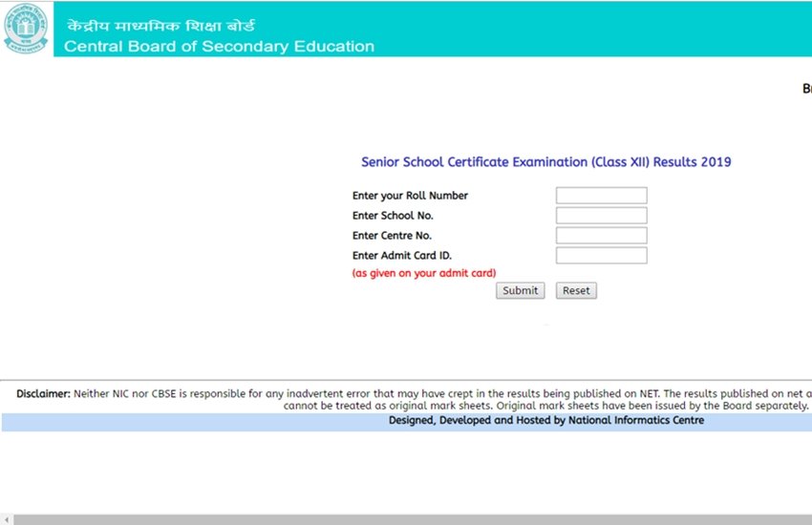The height and width of the screenshot is (525, 812).
Task: Click the 'Enter Centre No.' label
Action: [392, 236]
